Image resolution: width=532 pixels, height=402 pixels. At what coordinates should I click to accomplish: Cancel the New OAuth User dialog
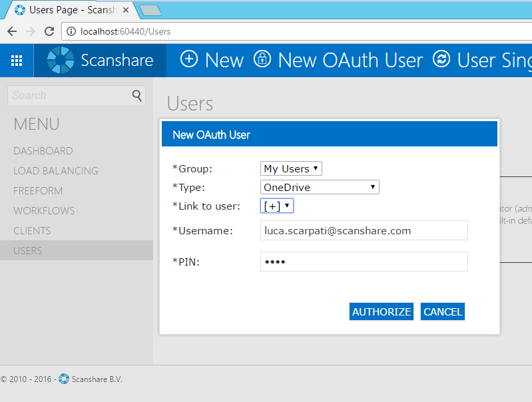click(443, 311)
